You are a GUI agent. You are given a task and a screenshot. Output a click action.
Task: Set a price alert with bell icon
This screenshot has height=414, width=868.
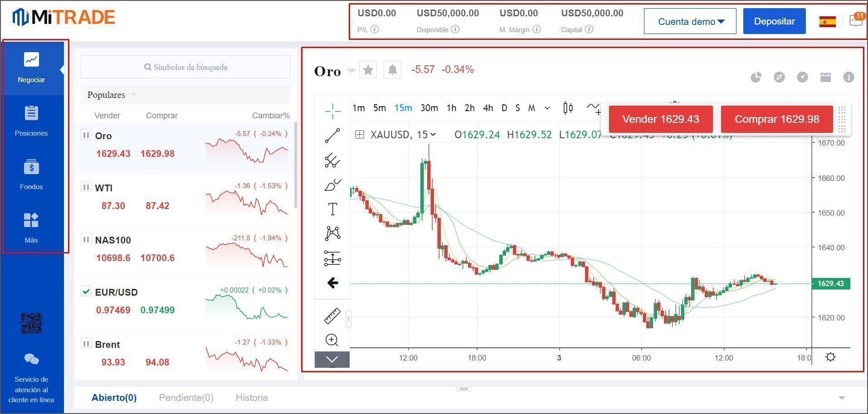pyautogui.click(x=392, y=70)
